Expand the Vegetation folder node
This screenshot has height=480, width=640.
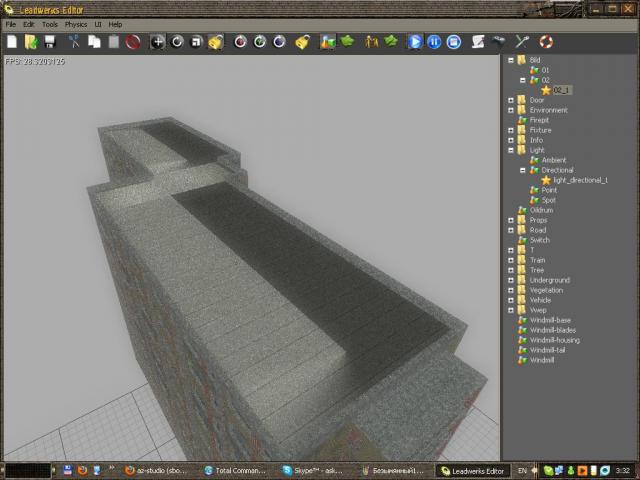coord(511,290)
